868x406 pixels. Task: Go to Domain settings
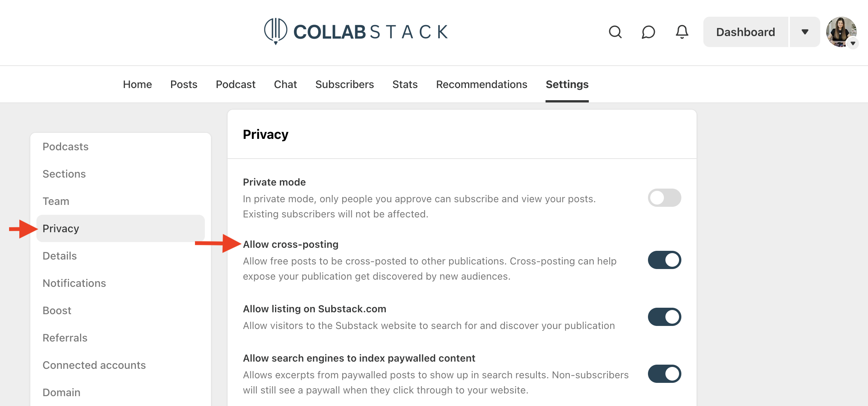pyautogui.click(x=61, y=392)
